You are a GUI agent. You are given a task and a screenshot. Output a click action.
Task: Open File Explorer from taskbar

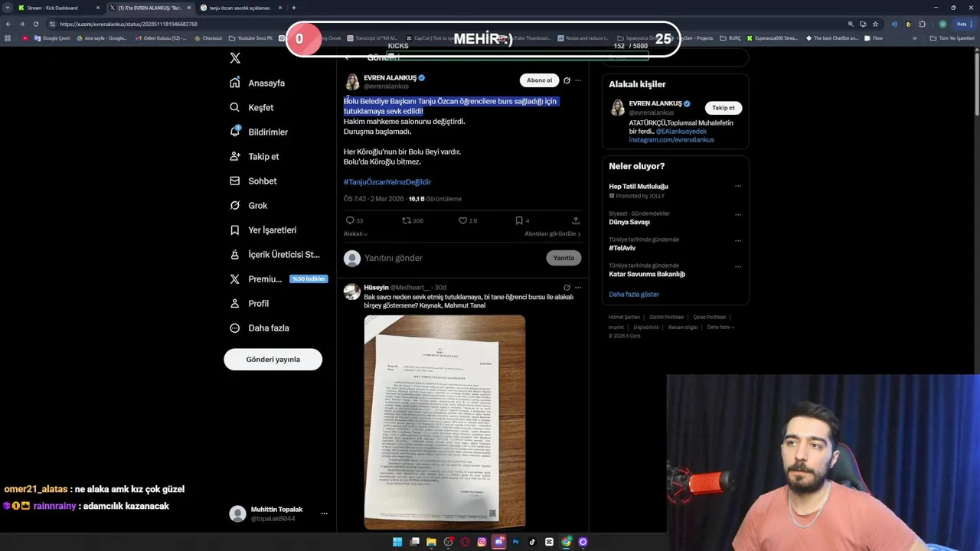431,542
